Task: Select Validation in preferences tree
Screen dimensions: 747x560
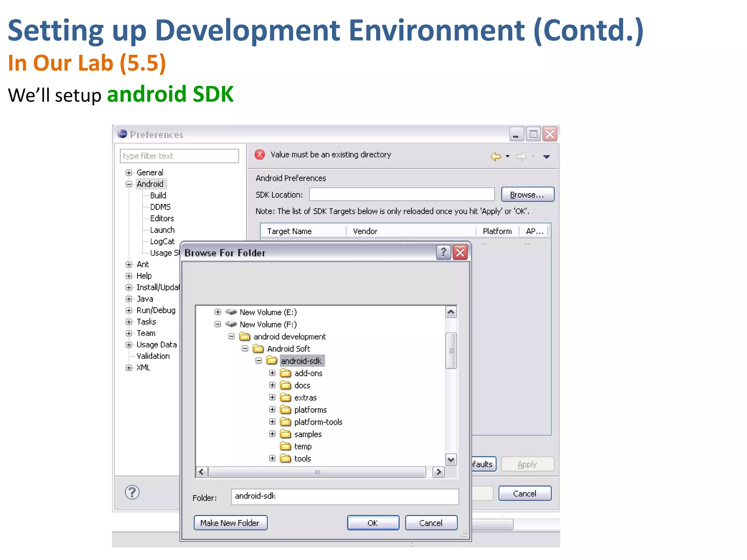Action: [153, 356]
